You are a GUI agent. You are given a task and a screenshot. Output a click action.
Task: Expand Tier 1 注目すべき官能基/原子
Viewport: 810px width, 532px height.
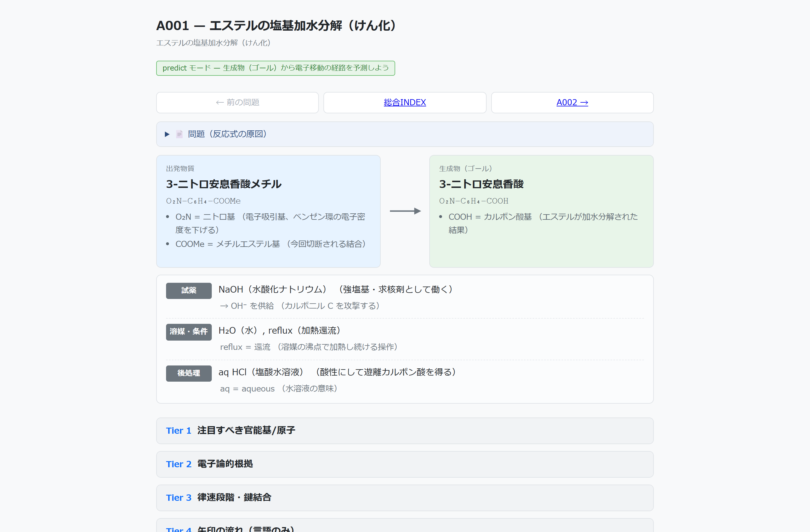tap(405, 431)
